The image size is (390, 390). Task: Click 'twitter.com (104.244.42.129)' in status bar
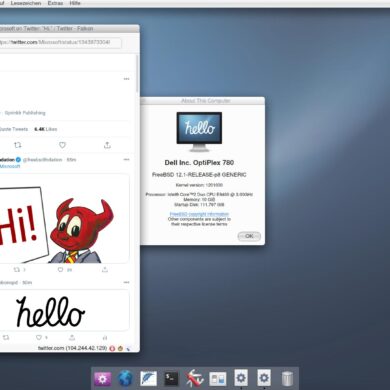click(72, 348)
